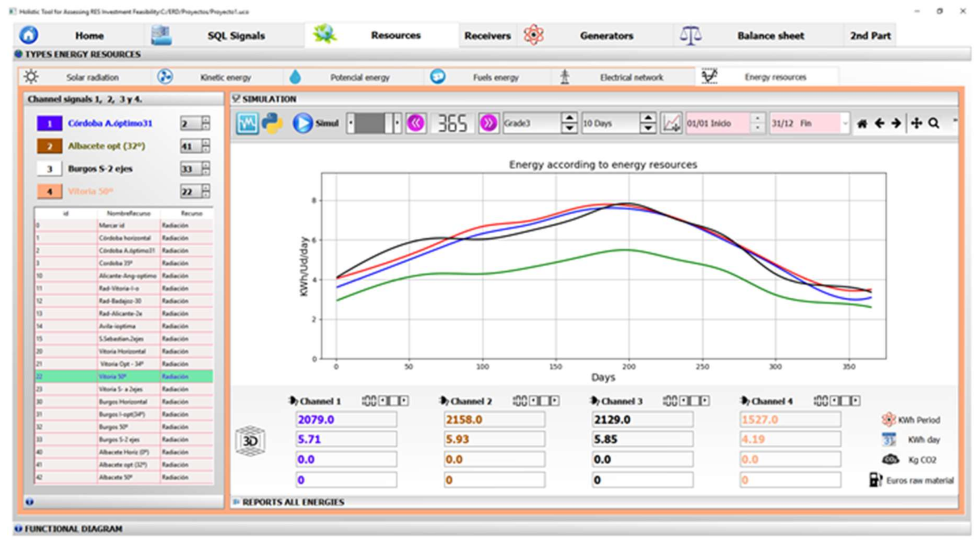Select the plot zoom magnifier tool
The height and width of the screenshot is (545, 980).
tap(934, 123)
